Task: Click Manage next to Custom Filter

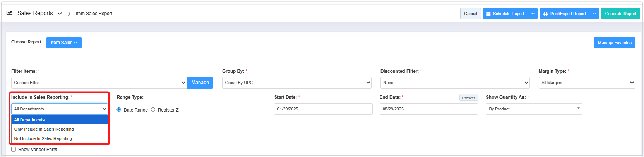Action: coord(200,83)
